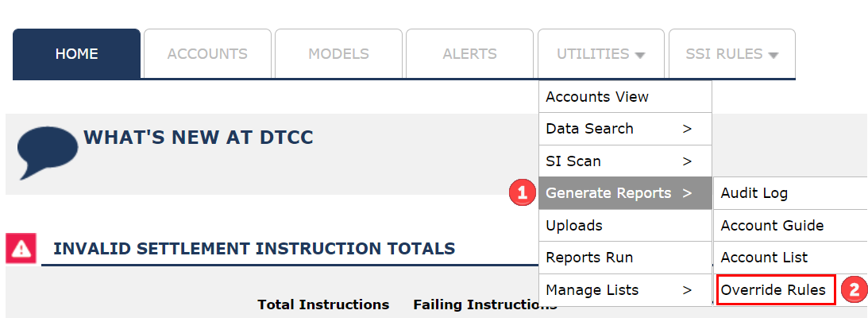Expand the SSI Rules dropdown menu

(x=731, y=54)
